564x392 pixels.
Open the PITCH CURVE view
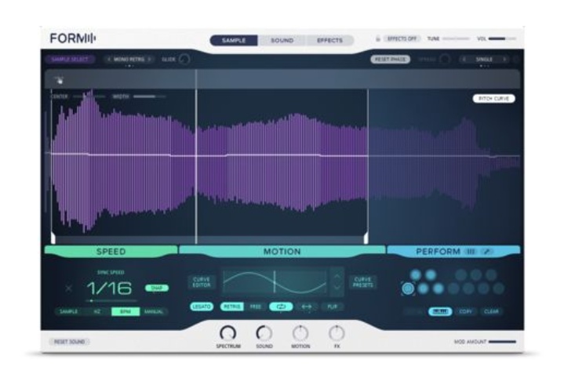pyautogui.click(x=494, y=99)
